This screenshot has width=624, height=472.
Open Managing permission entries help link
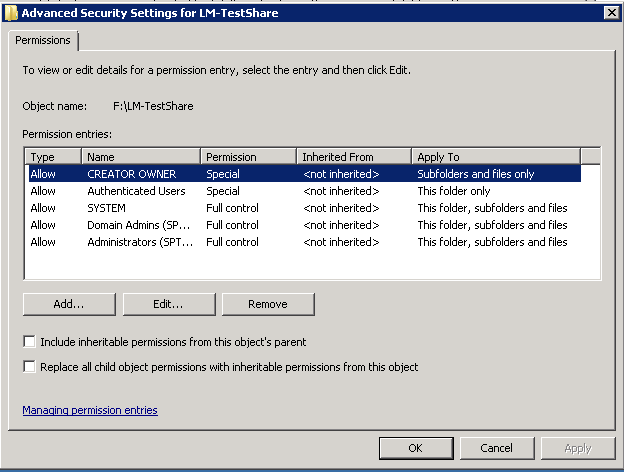[x=90, y=410]
